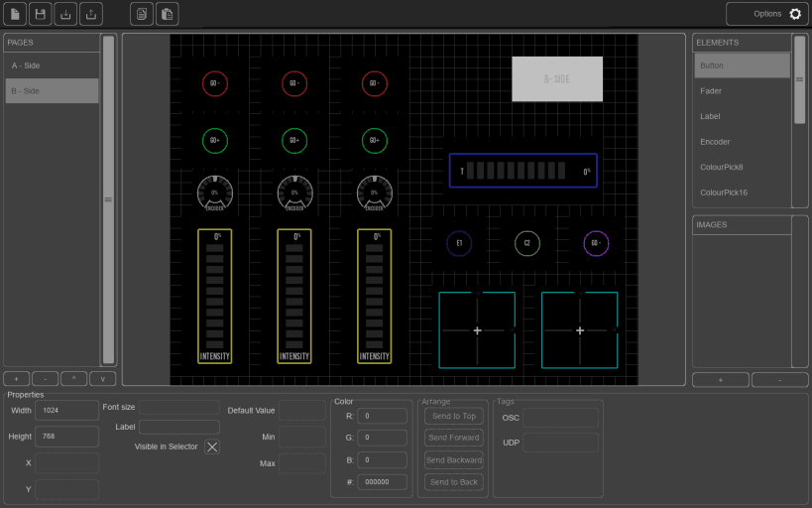Click the Paste clipboard icon
Viewport: 812px width, 508px height.
(169, 14)
